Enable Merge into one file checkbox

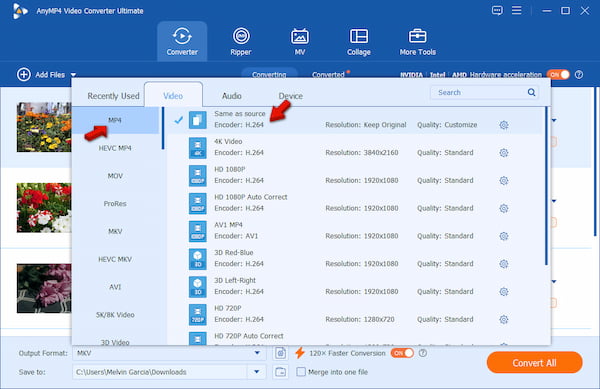301,372
